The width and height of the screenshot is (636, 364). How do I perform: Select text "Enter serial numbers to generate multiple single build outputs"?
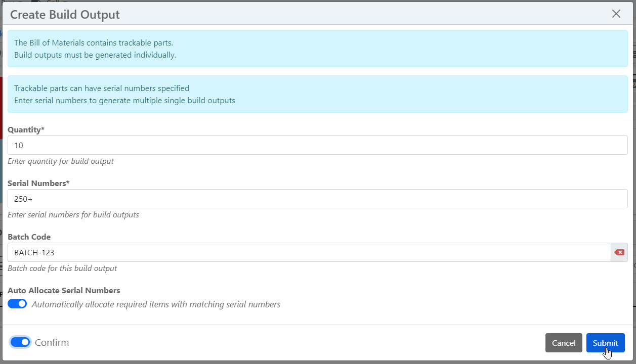click(x=124, y=100)
